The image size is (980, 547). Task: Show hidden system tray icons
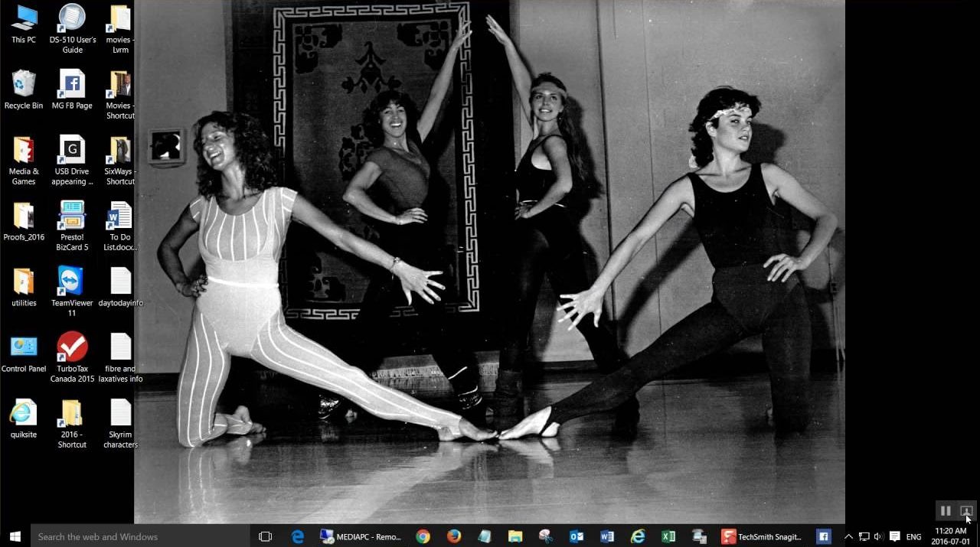tap(848, 536)
